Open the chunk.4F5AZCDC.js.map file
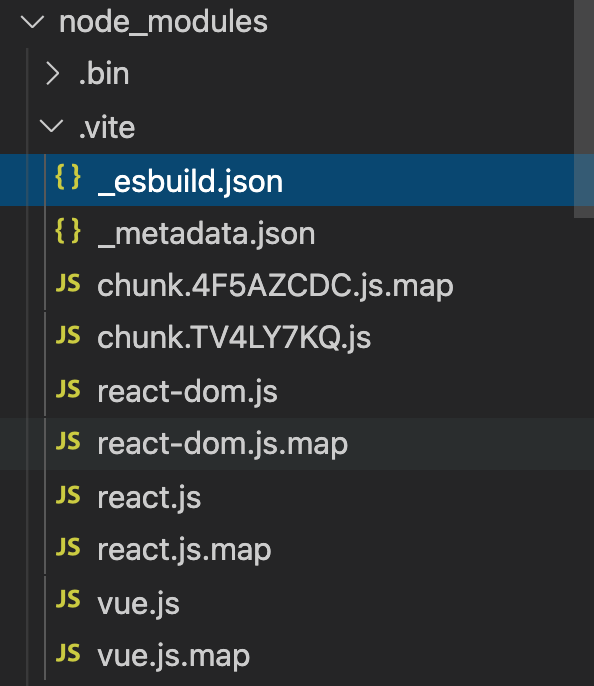The height and width of the screenshot is (686, 594). click(275, 287)
